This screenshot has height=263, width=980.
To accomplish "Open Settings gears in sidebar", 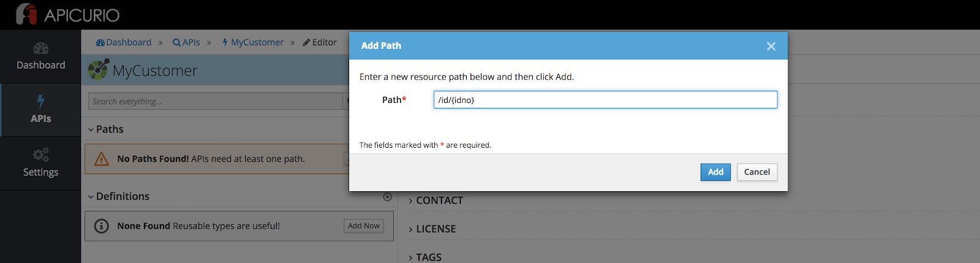I will [40, 163].
